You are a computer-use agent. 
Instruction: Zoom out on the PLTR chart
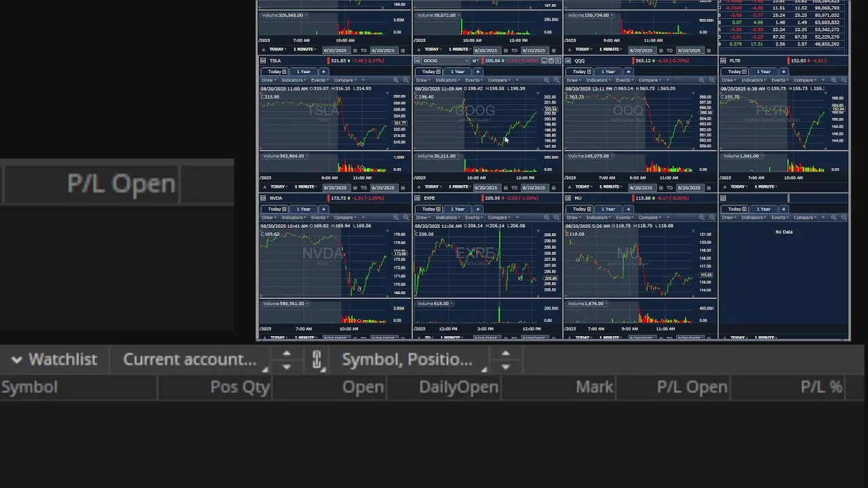(844, 80)
